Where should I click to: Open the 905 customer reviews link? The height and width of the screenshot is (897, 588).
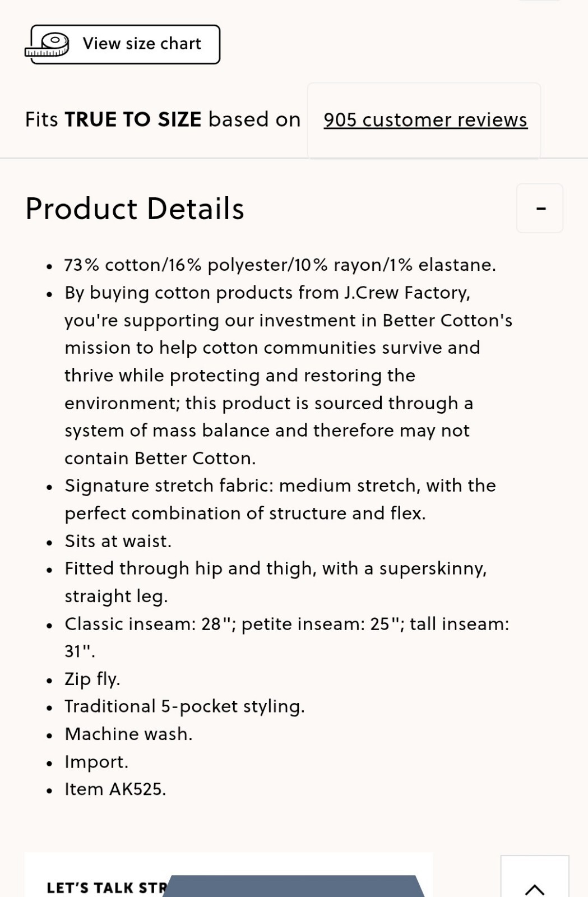[425, 120]
